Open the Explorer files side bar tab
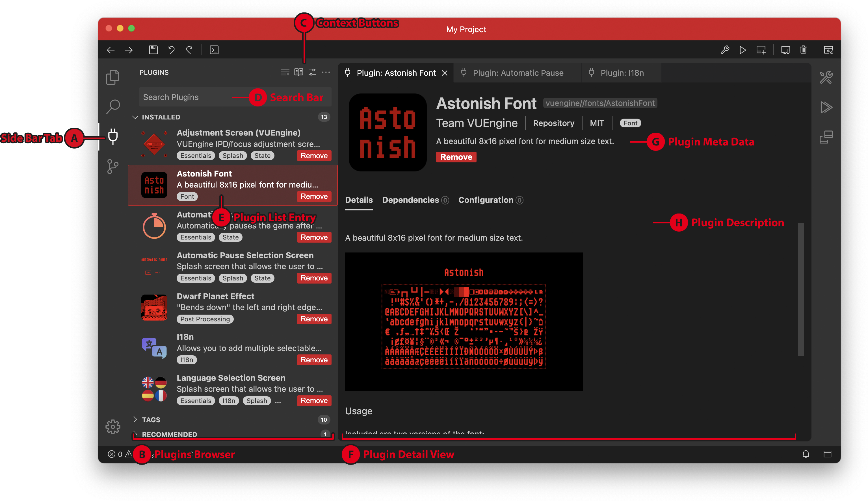The height and width of the screenshot is (501, 868). pyautogui.click(x=113, y=77)
